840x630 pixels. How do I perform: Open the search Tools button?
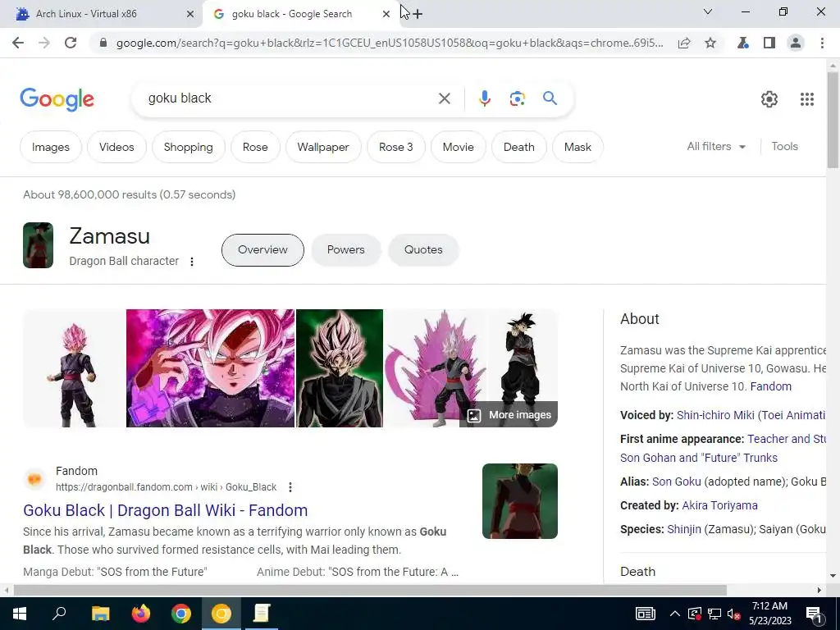click(x=784, y=146)
